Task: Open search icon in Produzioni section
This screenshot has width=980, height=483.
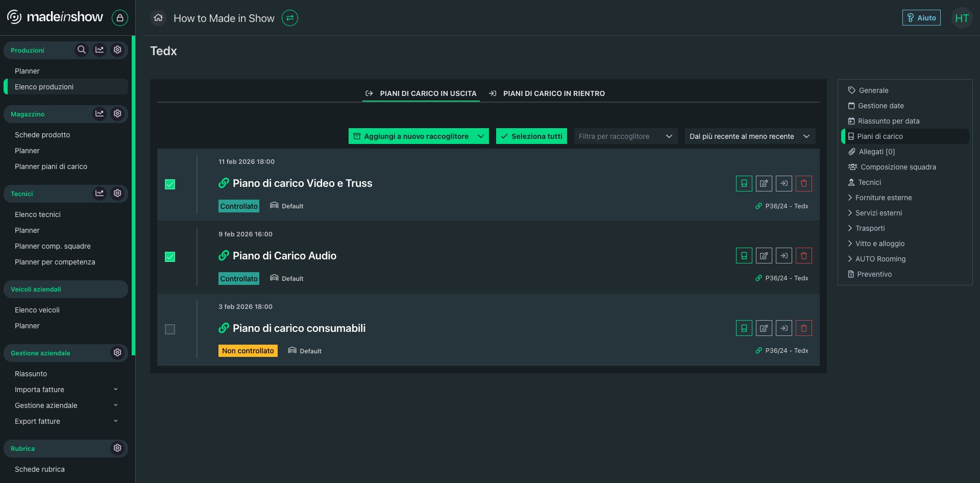Action: (82, 50)
